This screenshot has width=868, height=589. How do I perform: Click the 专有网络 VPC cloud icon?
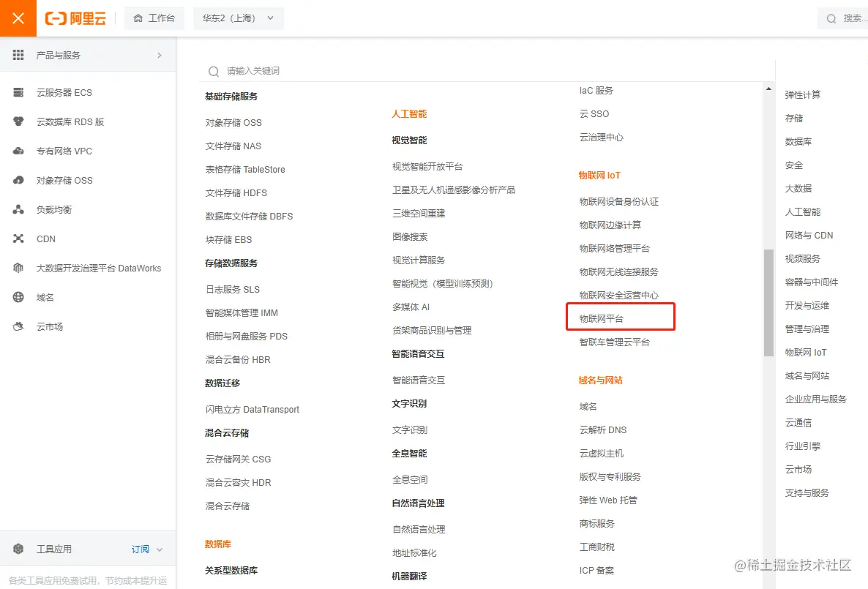tap(18, 151)
